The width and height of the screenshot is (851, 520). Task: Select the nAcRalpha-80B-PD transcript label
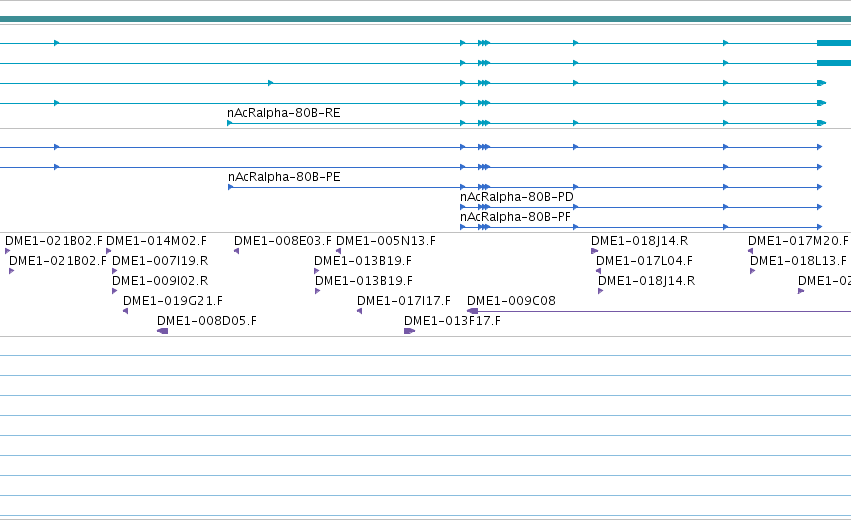[517, 197]
